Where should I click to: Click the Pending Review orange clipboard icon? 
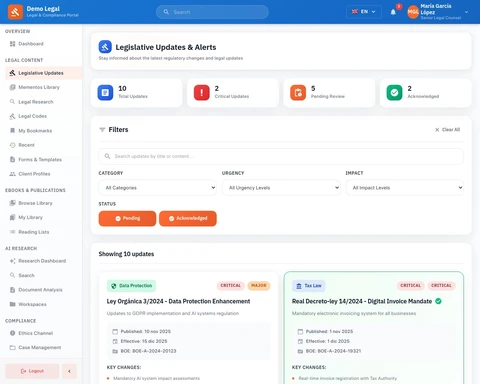tap(298, 92)
